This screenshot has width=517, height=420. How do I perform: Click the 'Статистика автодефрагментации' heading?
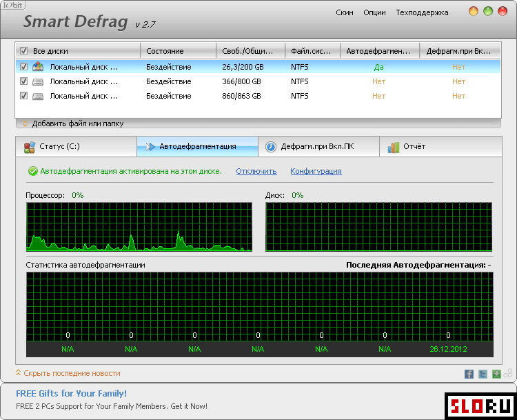[85, 265]
